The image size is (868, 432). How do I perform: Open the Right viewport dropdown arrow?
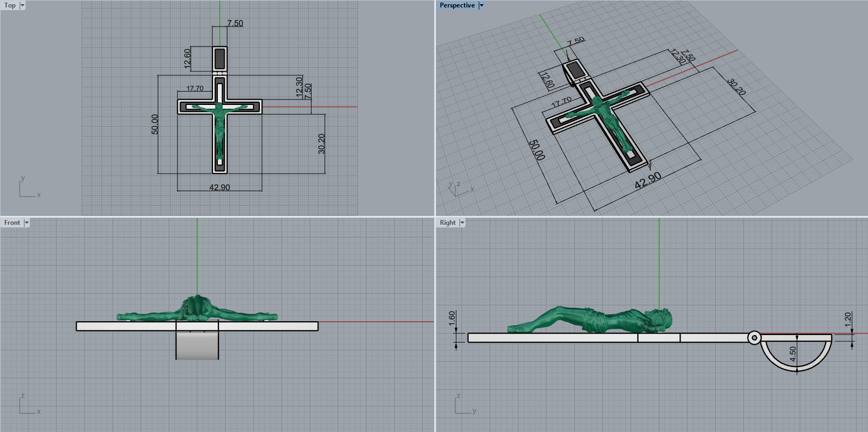pyautogui.click(x=462, y=223)
